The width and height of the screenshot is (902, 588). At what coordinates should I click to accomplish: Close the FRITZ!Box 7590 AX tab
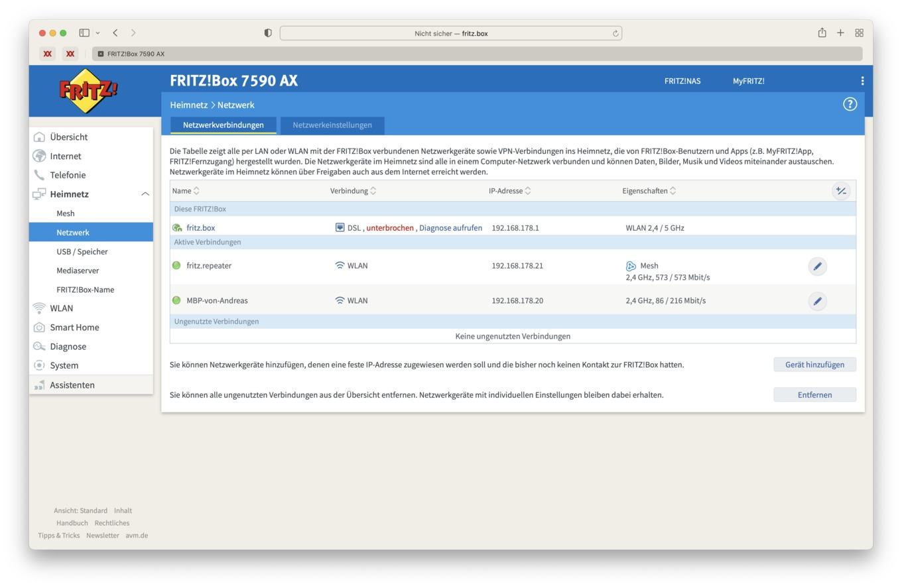(x=101, y=54)
